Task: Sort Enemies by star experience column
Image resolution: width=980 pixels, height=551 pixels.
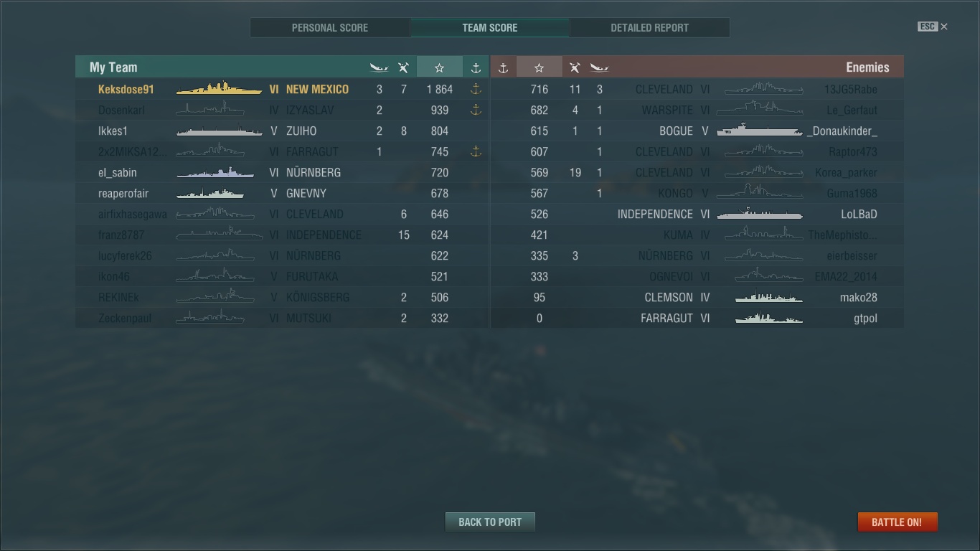Action: pyautogui.click(x=539, y=67)
